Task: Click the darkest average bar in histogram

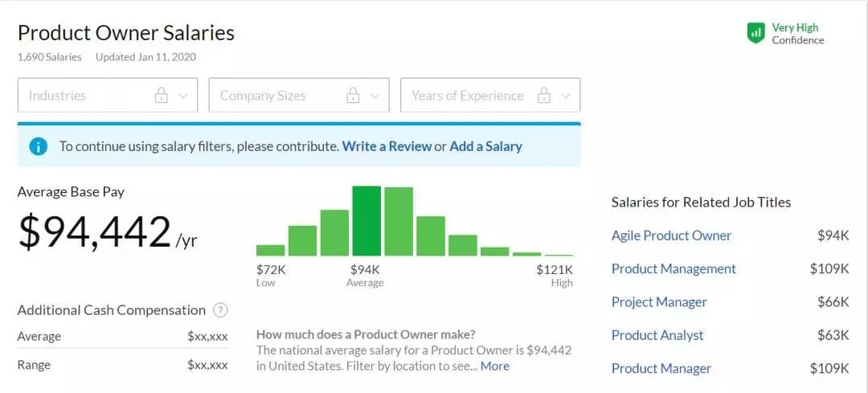Action: [x=366, y=221]
